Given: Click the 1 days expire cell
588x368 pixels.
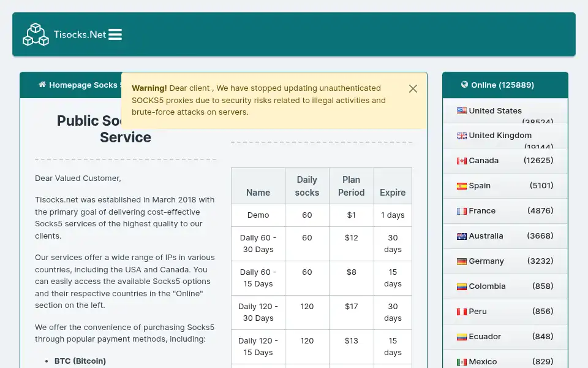Looking at the screenshot, I should point(393,215).
